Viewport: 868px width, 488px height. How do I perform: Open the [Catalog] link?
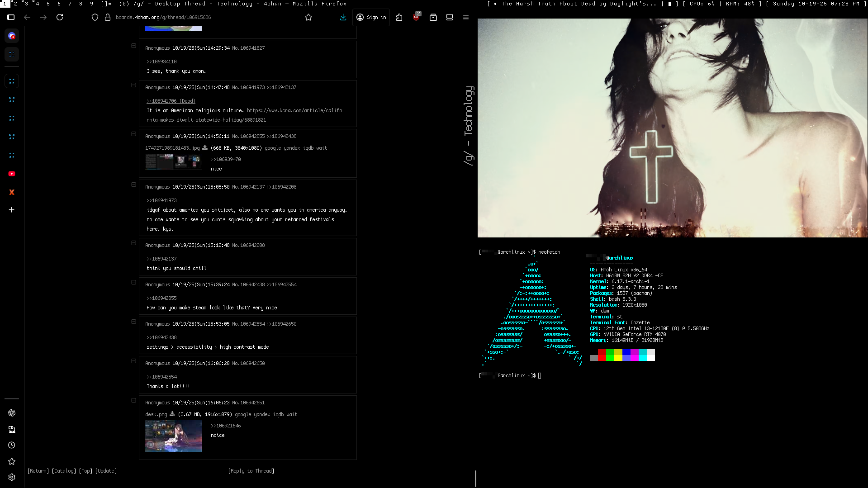point(64,471)
